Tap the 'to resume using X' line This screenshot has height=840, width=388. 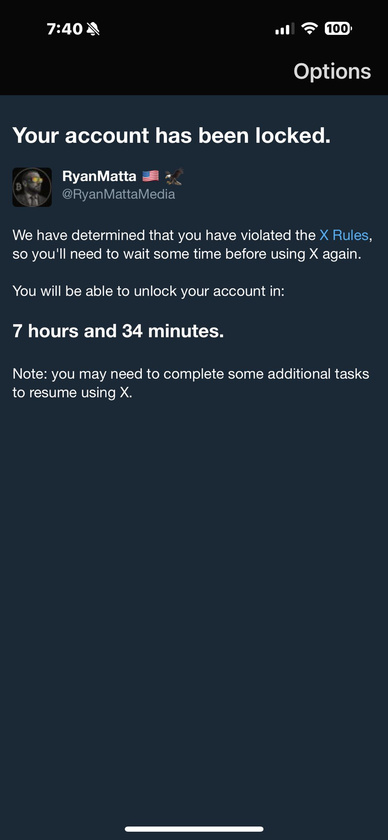pyautogui.click(x=72, y=392)
